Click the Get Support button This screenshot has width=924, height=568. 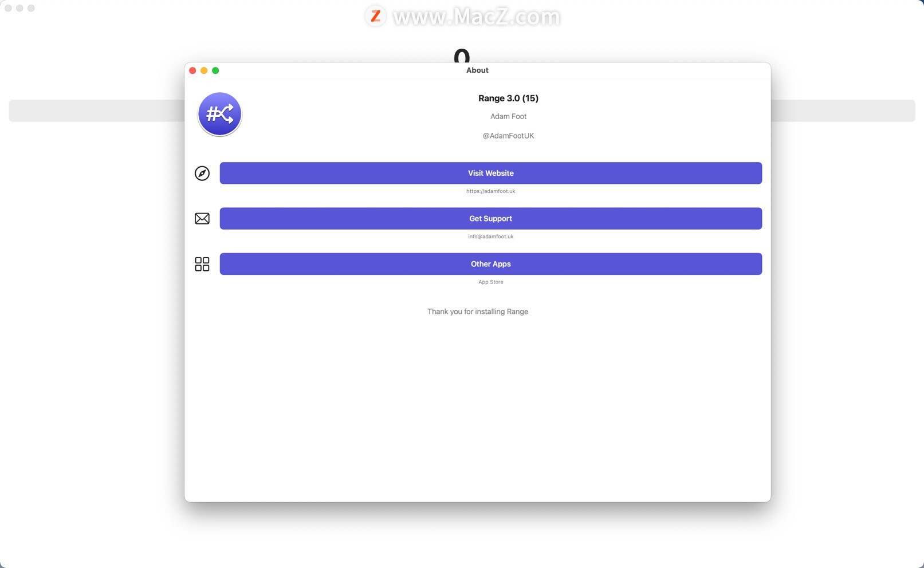[x=490, y=218]
